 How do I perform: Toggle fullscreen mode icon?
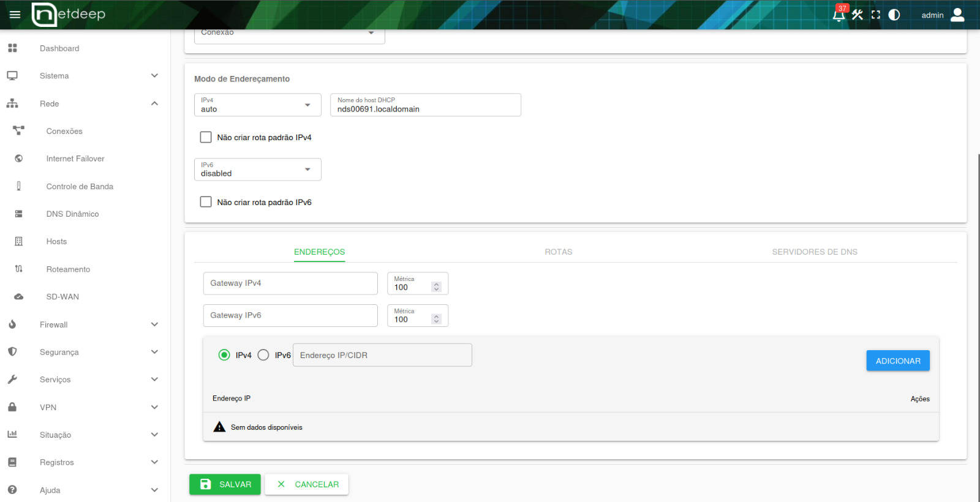(x=876, y=15)
